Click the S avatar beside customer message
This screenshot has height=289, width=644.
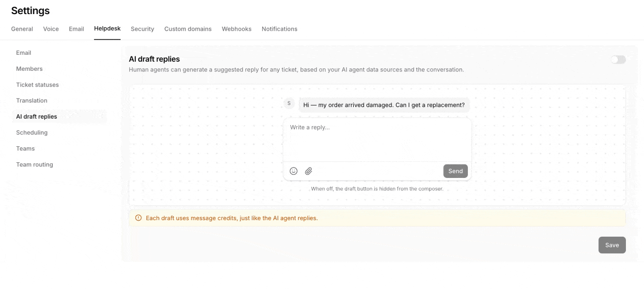click(x=289, y=104)
